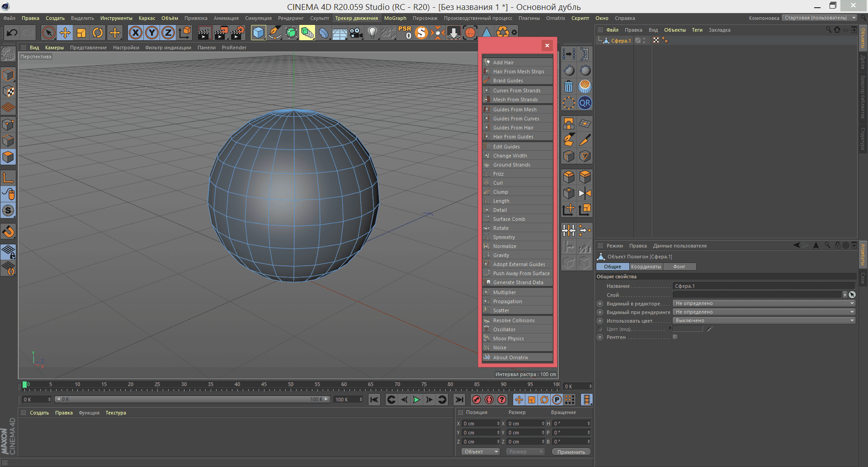Screen dimensions: 868x467
Task: Select the Knife tool icon in palette
Action: pyautogui.click(x=585, y=140)
